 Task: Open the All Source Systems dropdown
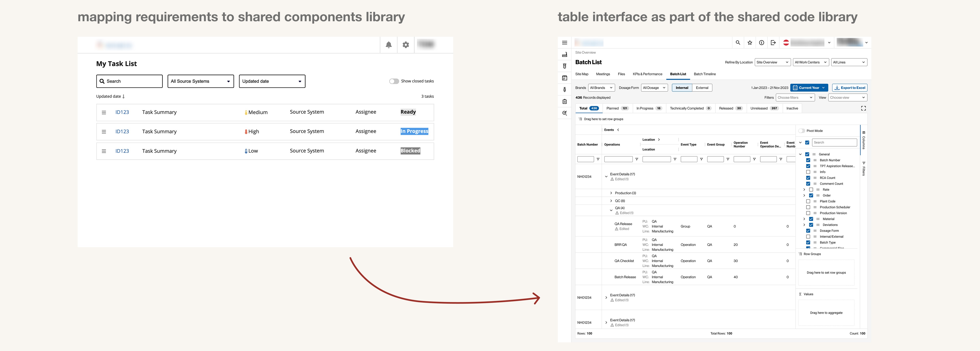tap(200, 81)
